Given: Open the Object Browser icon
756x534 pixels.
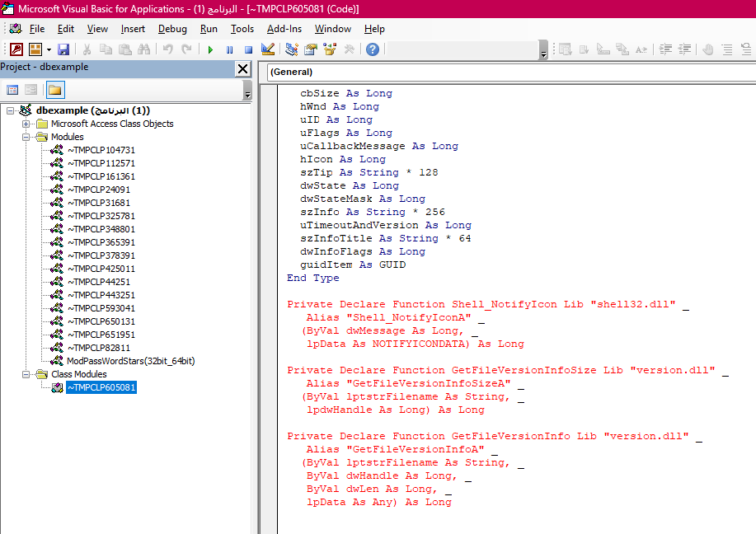Looking at the screenshot, I should point(330,49).
